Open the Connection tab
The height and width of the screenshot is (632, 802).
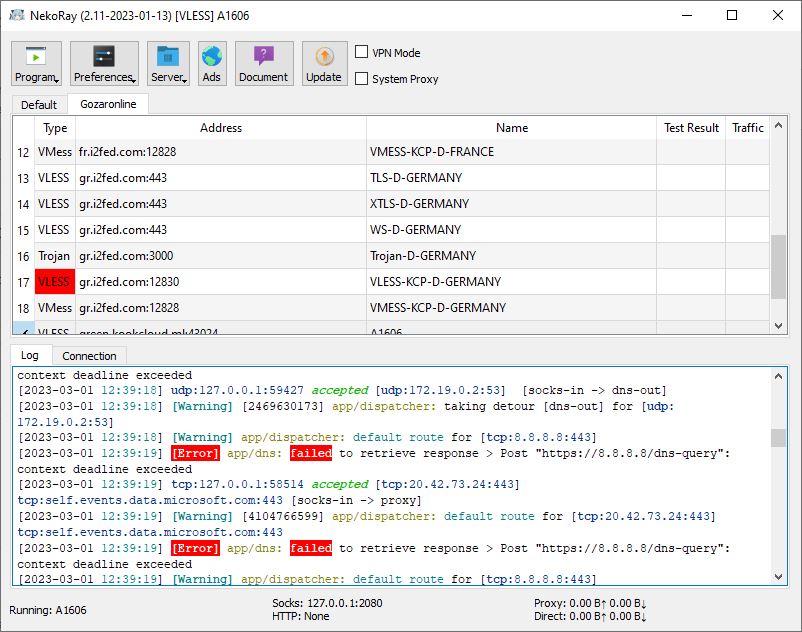click(90, 355)
